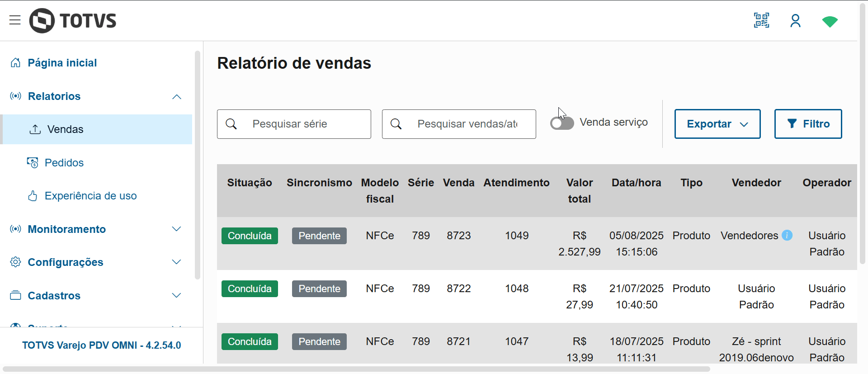This screenshot has height=374, width=868.
Task: Click the info icon beside Vendedores
Action: (x=787, y=236)
